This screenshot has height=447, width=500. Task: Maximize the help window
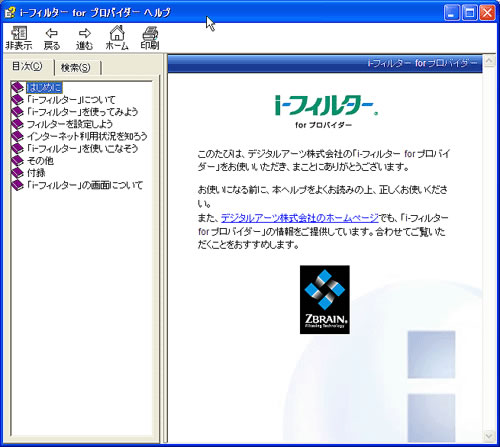click(x=470, y=13)
